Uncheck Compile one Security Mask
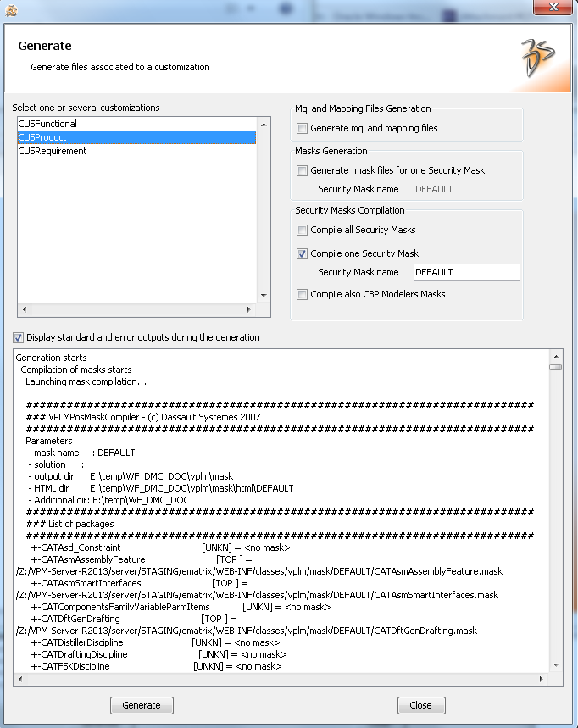The width and height of the screenshot is (578, 728). click(302, 253)
